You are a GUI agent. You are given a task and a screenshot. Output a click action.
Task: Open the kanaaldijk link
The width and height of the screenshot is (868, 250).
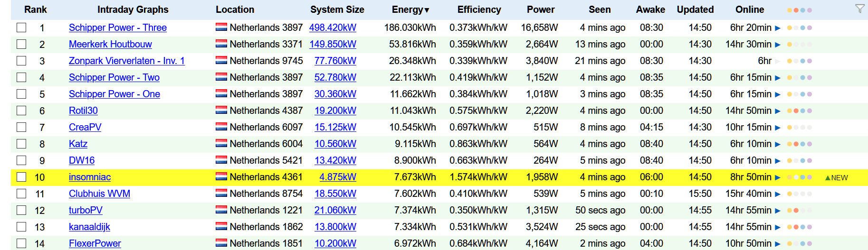[89, 227]
